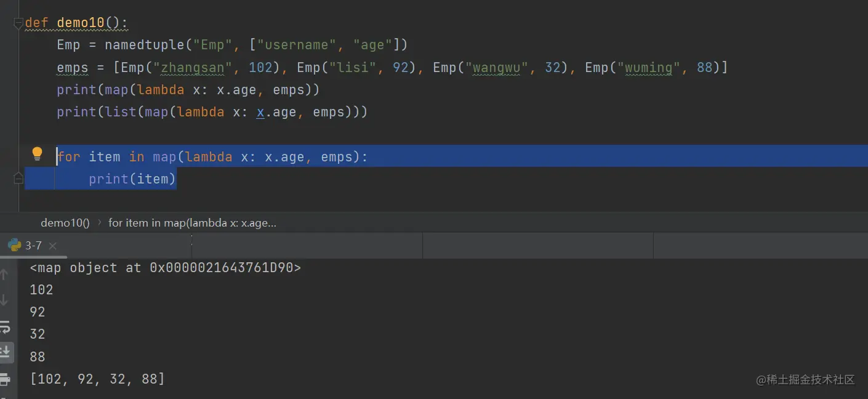The height and width of the screenshot is (399, 868).
Task: Click the down arrow in run toolbar
Action: (x=5, y=300)
